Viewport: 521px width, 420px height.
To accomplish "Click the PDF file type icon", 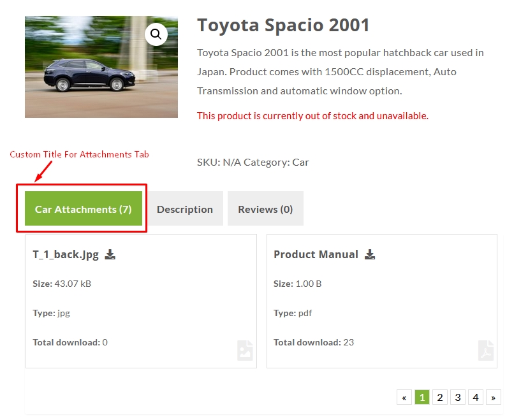I will point(486,351).
